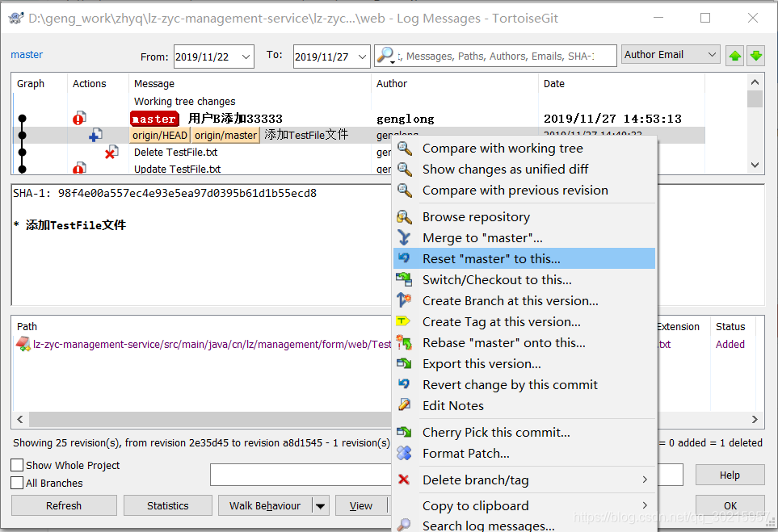This screenshot has width=778, height=532.
Task: Click the origin/master label
Action: [225, 135]
